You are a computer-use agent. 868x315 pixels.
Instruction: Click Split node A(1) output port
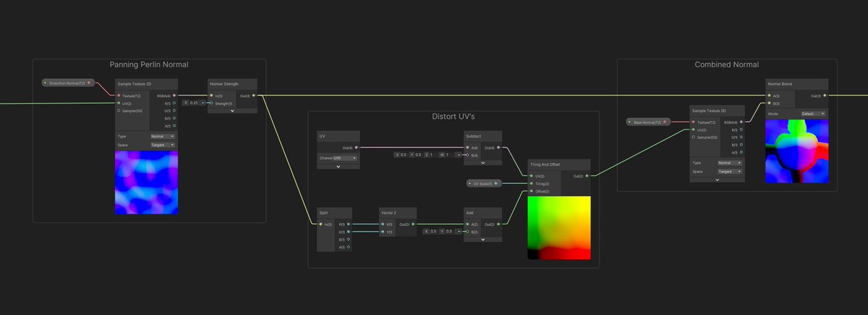pyautogui.click(x=349, y=248)
